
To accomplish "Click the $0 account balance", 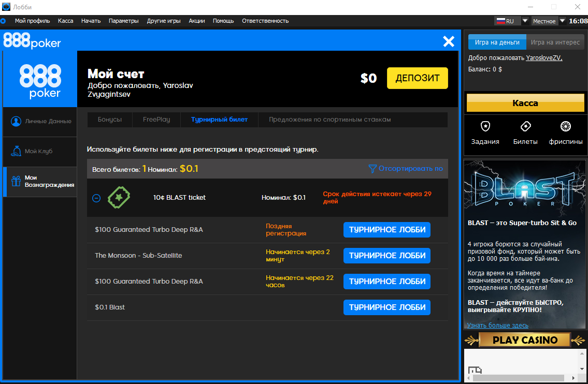I will point(369,78).
